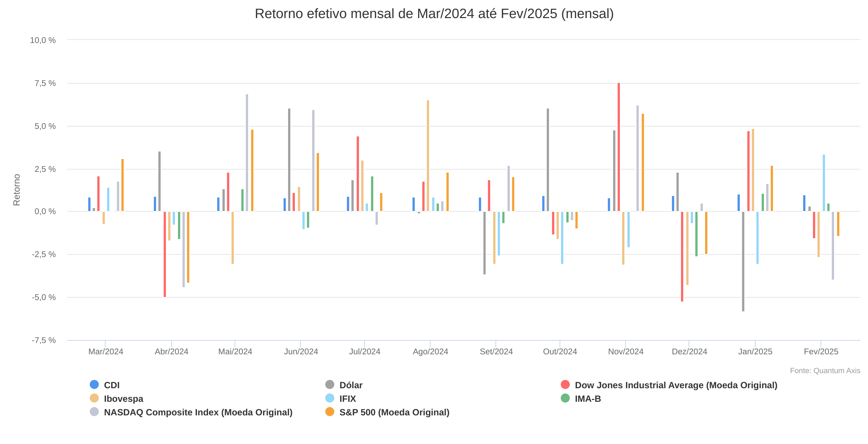Click the orange S&P 500 legend dot
This screenshot has height=444, width=868.
click(x=330, y=412)
